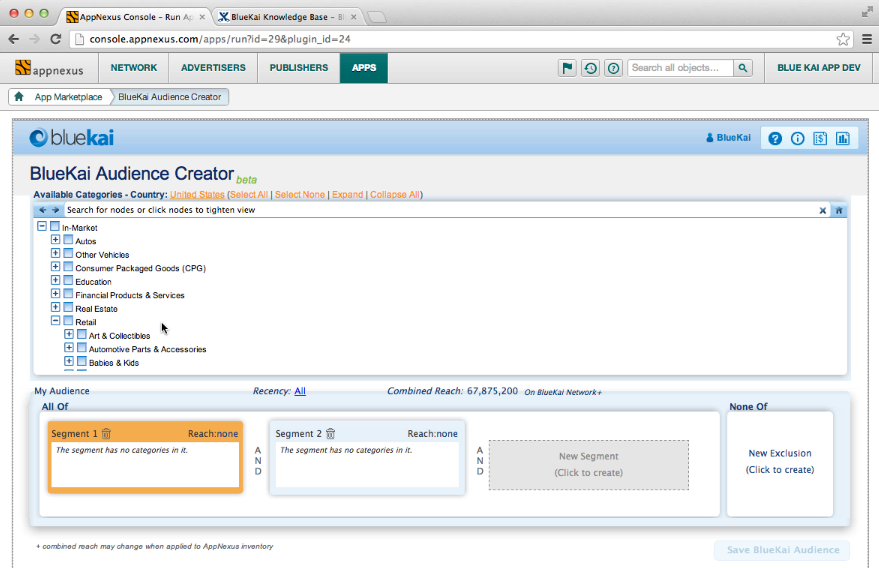The image size is (879, 568).
Task: Open the APPS menu
Action: tap(364, 68)
